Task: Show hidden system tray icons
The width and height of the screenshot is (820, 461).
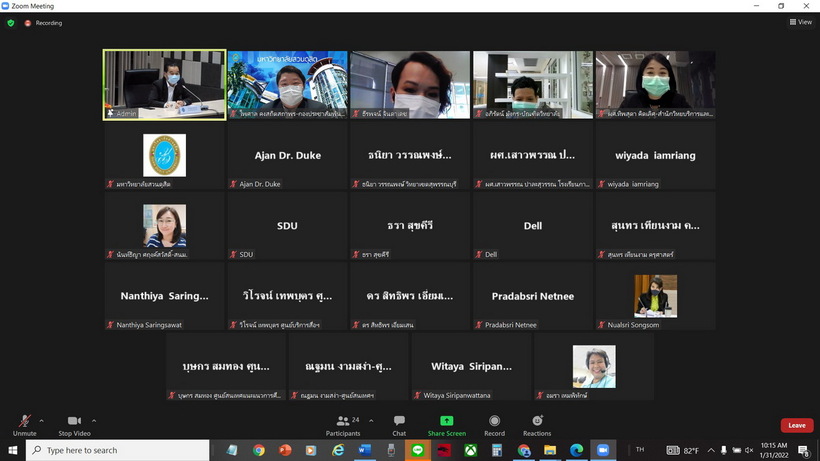Action: coord(711,450)
